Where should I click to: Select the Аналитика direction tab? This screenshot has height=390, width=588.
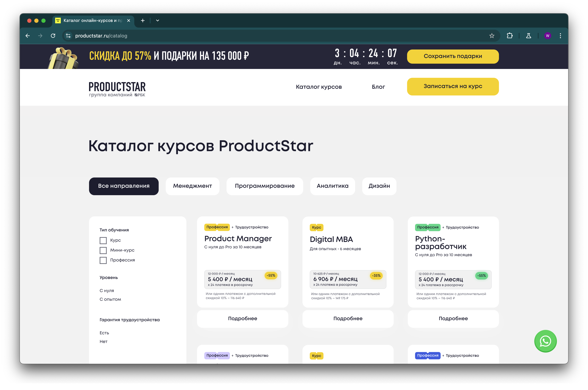(333, 186)
